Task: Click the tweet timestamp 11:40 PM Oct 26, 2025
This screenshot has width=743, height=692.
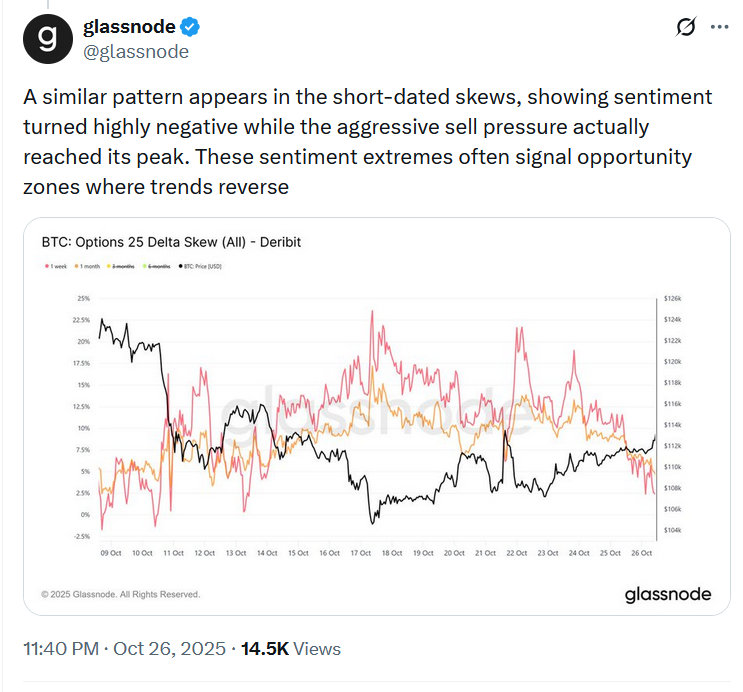Action: [123, 649]
